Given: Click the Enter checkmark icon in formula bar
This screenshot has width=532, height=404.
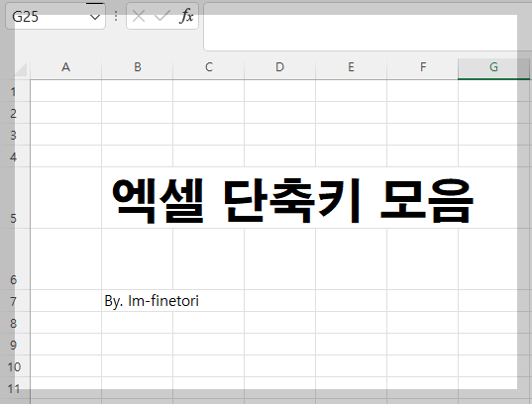Looking at the screenshot, I should 162,16.
